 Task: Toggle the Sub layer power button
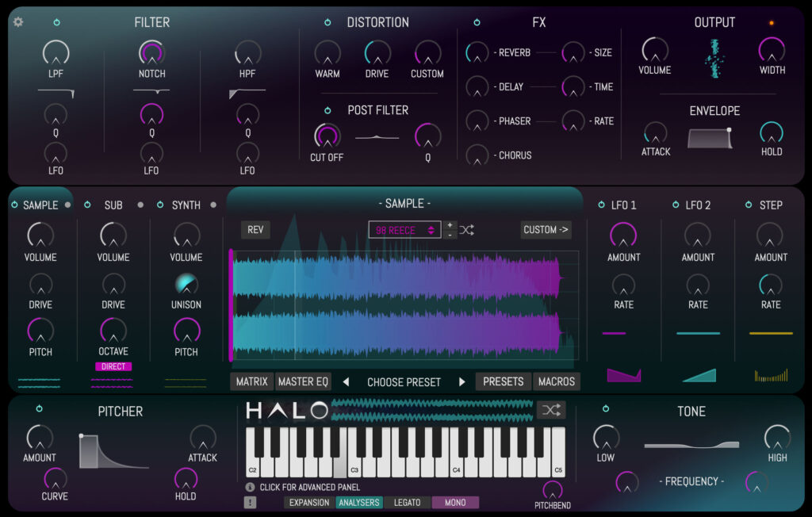tap(87, 205)
